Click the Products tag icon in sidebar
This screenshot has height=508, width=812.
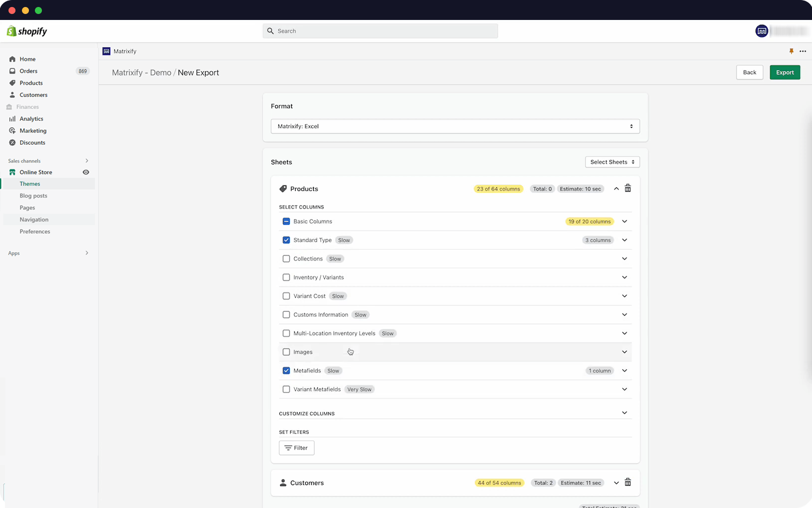coord(12,83)
